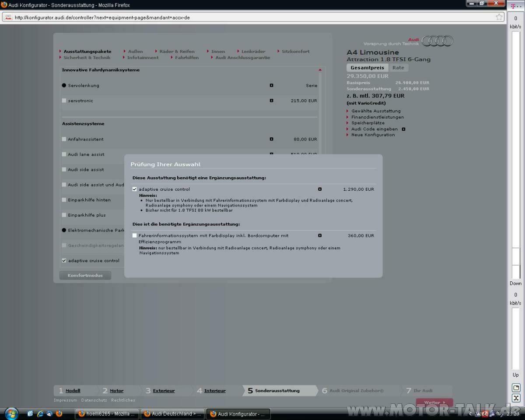
Task: Open the Lenkräder category
Action: tap(253, 51)
